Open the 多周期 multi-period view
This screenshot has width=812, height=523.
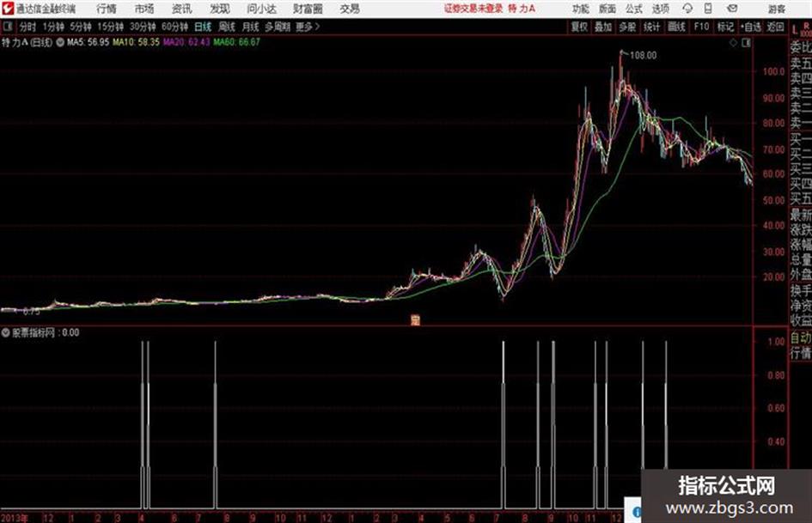[x=278, y=27]
